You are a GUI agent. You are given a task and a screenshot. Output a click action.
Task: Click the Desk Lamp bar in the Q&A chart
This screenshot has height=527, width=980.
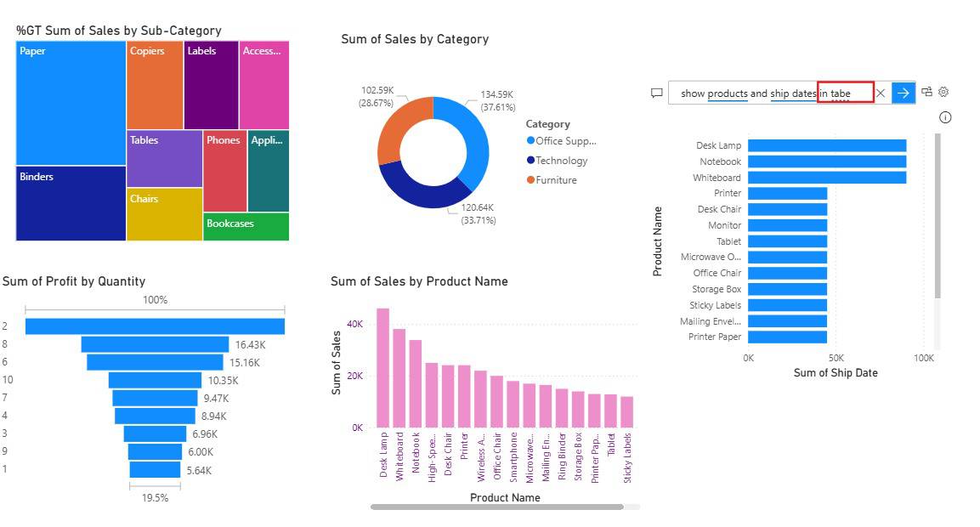(827, 145)
